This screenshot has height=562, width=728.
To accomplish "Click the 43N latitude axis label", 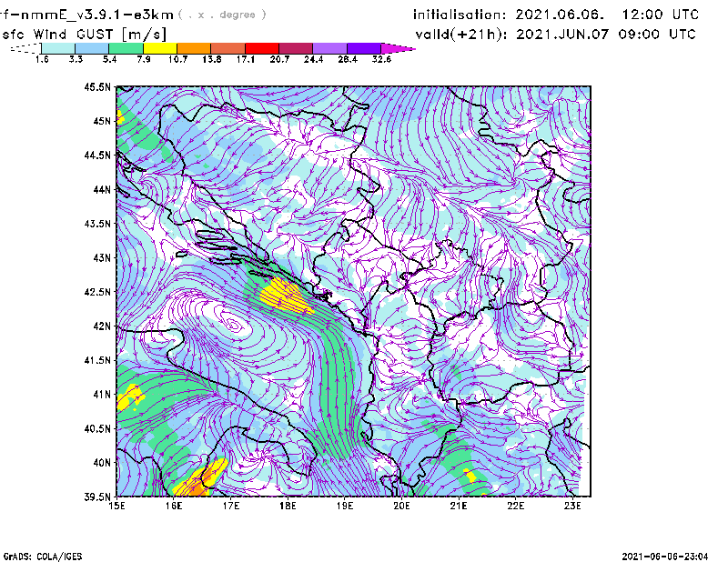I will (x=102, y=257).
